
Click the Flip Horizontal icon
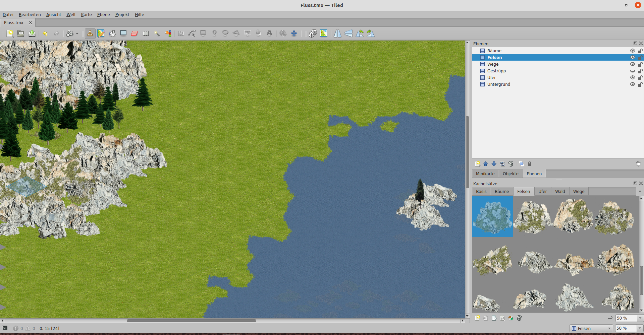[x=337, y=33]
